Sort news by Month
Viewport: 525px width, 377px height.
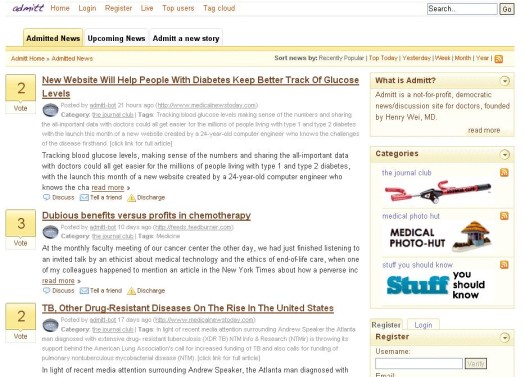coord(463,58)
